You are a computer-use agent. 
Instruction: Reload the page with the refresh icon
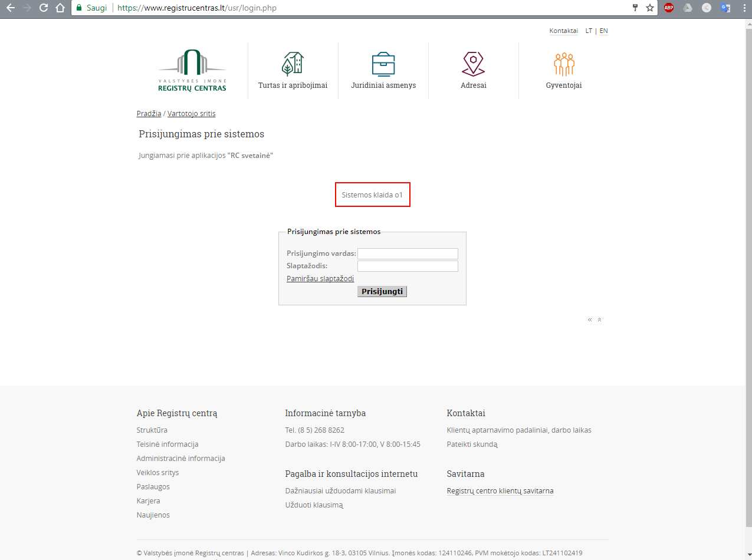point(43,8)
